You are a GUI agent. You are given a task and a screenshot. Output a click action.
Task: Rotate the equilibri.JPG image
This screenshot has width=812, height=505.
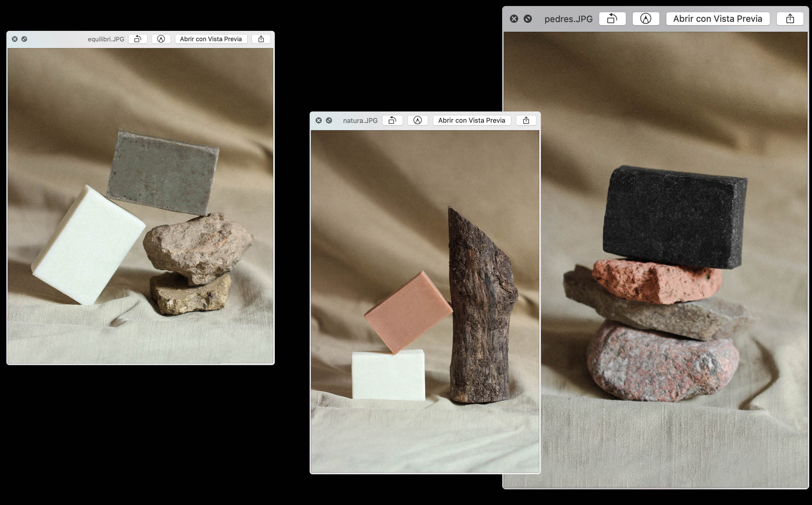pos(138,39)
